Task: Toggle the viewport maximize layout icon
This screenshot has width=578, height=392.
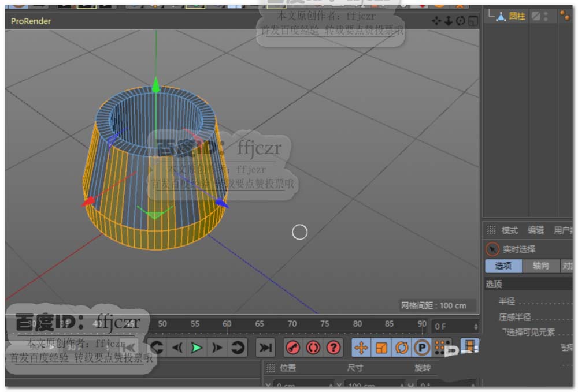Action: point(473,21)
